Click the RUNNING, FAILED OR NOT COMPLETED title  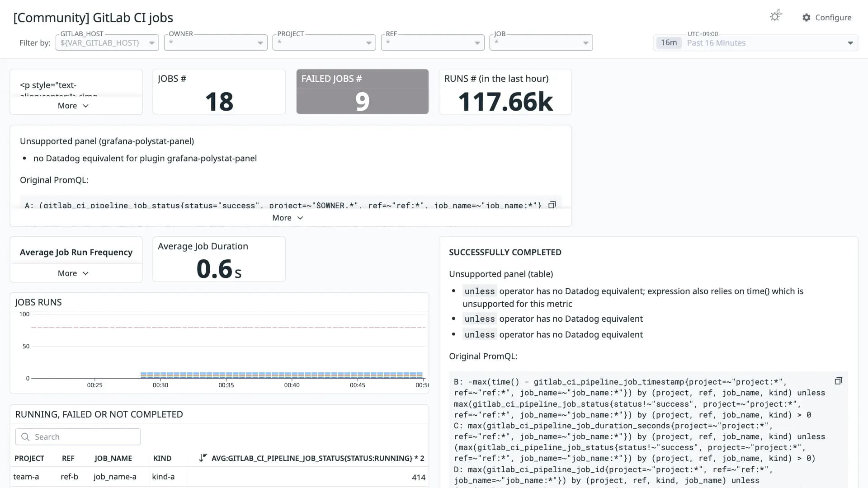coord(99,414)
